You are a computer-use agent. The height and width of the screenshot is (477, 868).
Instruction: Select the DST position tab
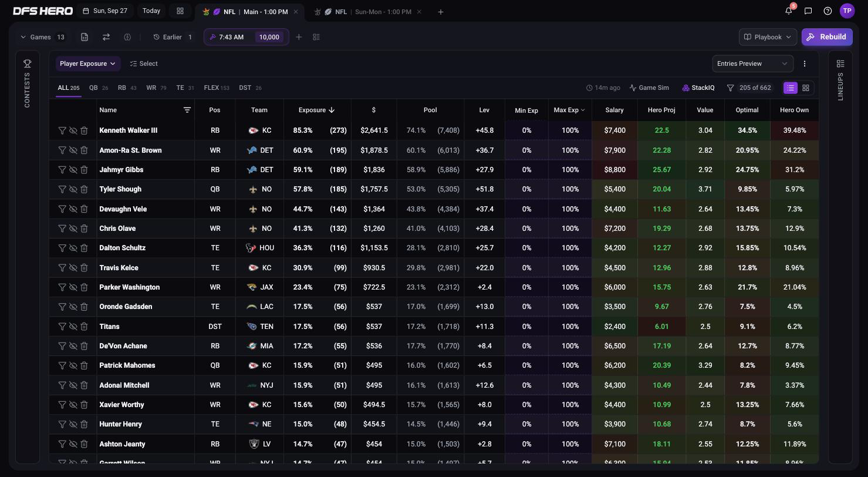pos(250,88)
